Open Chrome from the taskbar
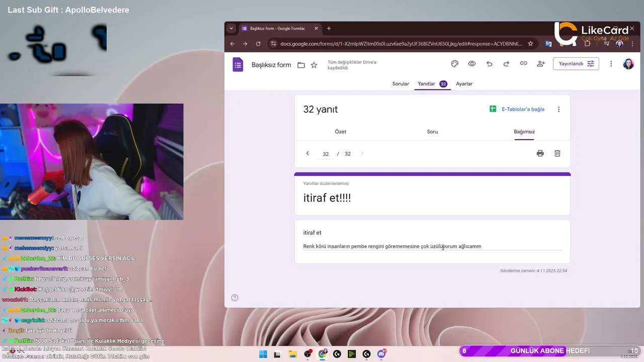The width and height of the screenshot is (644, 362). click(323, 354)
